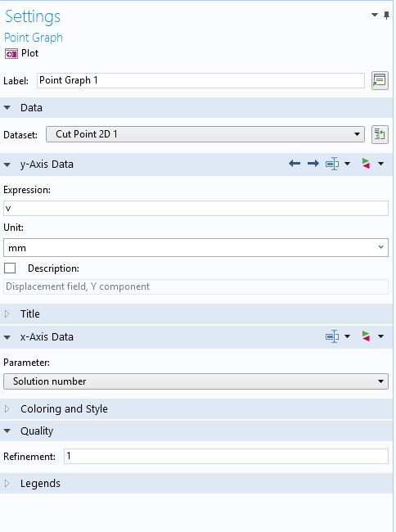The image size is (396, 532).
Task: Enable the Description checkbox
Action: [x=10, y=268]
